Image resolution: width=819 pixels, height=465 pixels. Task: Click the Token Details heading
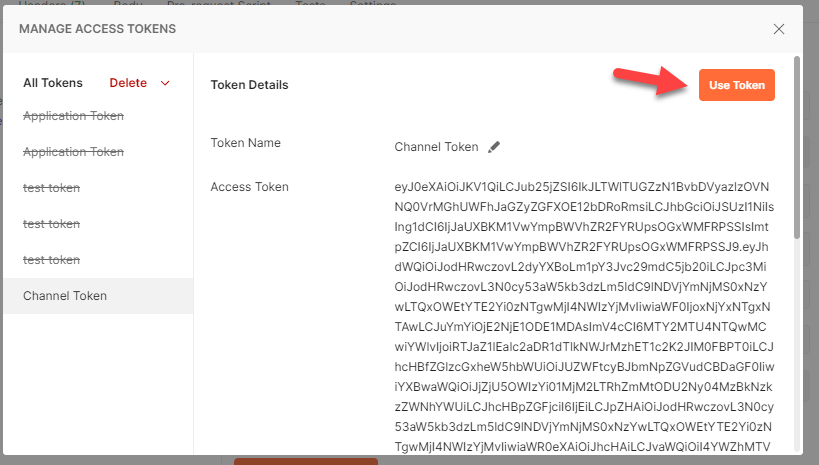(249, 85)
